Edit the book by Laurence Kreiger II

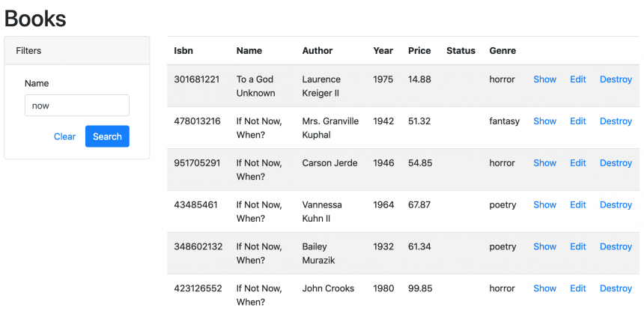578,79
